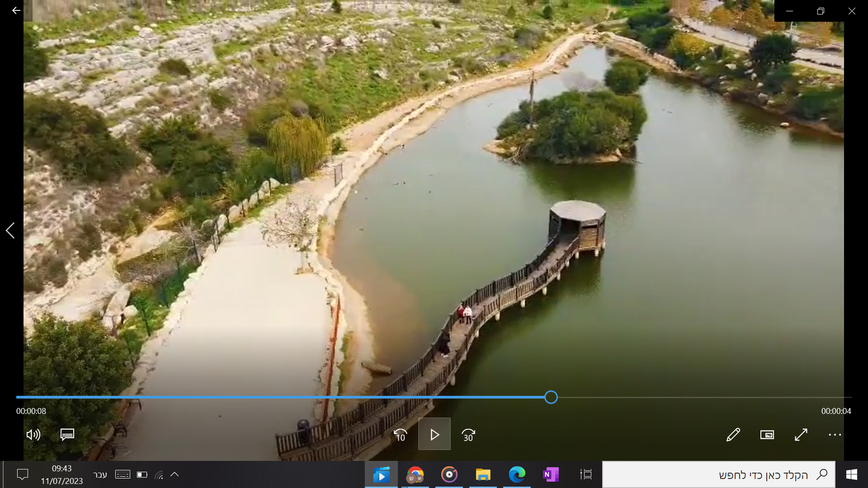Open Task View from the taskbar

tap(586, 474)
